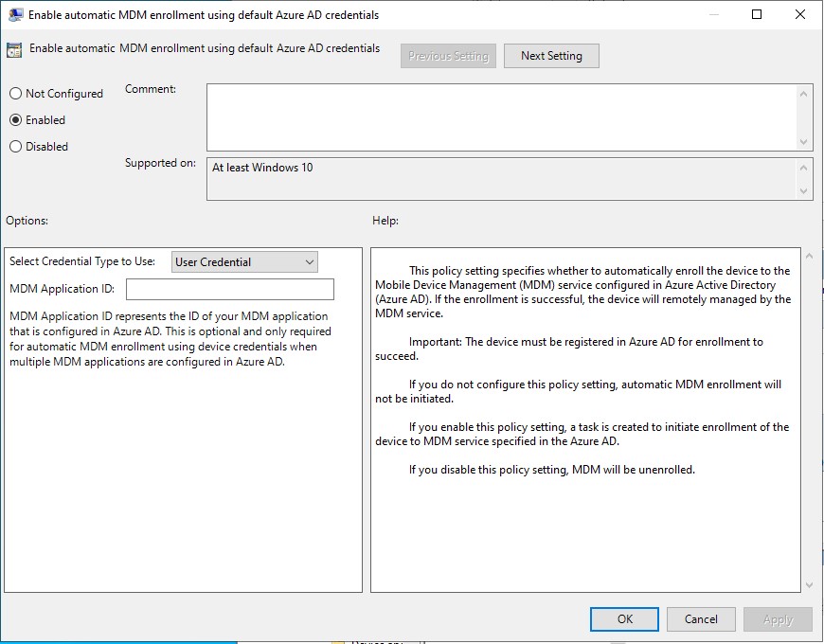Click the 'Select Credential Type to Use:' label

pos(82,261)
